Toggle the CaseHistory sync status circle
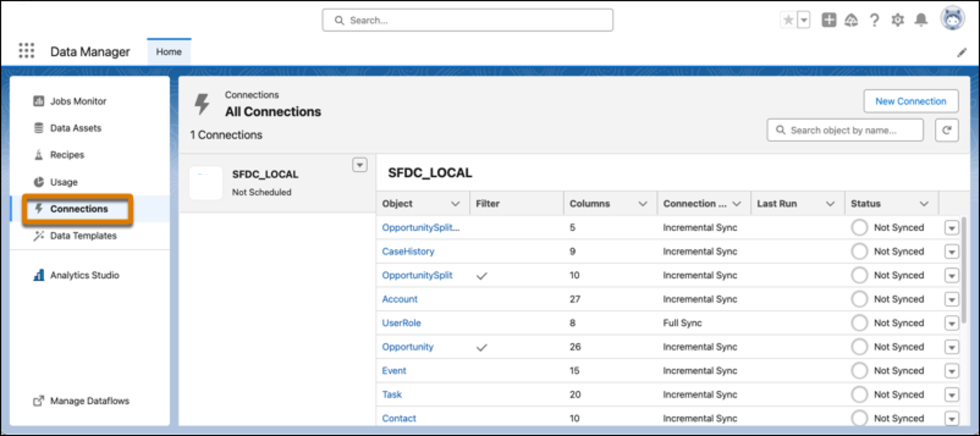980x436 pixels. [x=859, y=251]
